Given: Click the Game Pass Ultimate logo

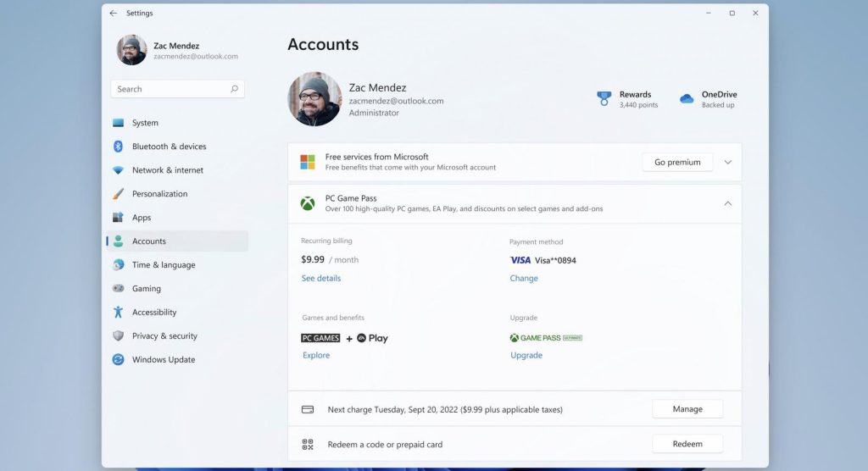Looking at the screenshot, I should coord(546,338).
